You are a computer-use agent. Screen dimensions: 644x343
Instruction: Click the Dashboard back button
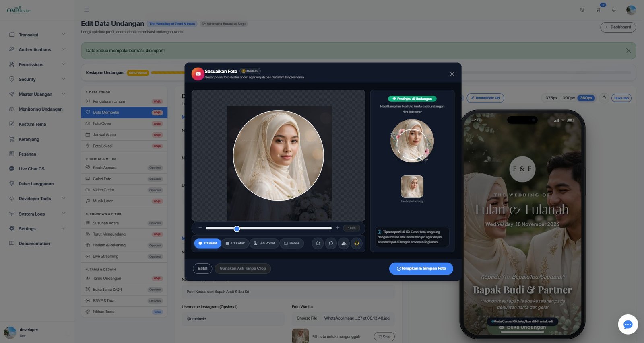pyautogui.click(x=618, y=27)
